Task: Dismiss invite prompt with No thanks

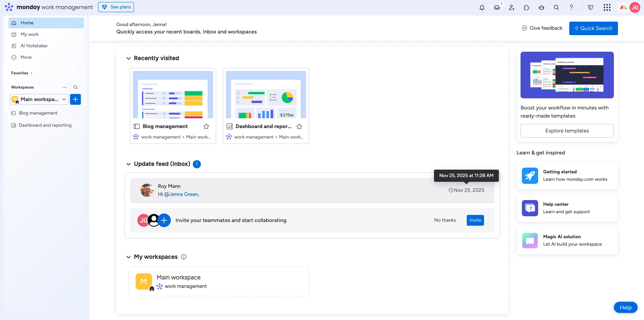Action: pyautogui.click(x=445, y=220)
